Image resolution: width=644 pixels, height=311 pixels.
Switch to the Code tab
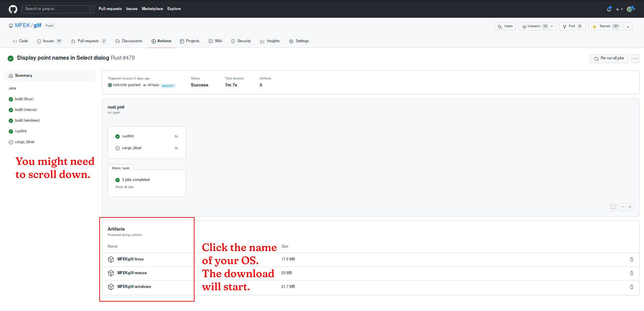pos(20,41)
